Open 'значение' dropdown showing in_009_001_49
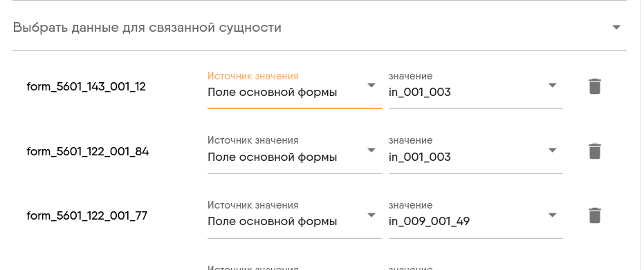Viewport: 644px width, 270px height. pyautogui.click(x=476, y=219)
